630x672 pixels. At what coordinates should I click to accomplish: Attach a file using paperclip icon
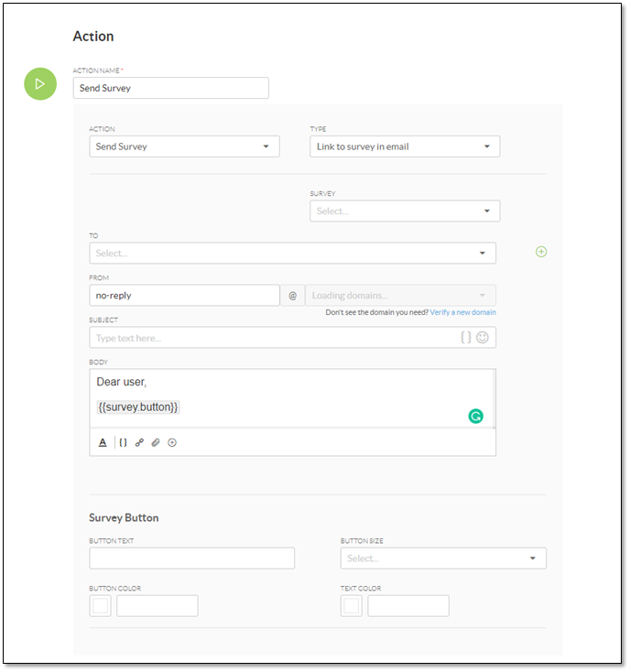(x=156, y=442)
